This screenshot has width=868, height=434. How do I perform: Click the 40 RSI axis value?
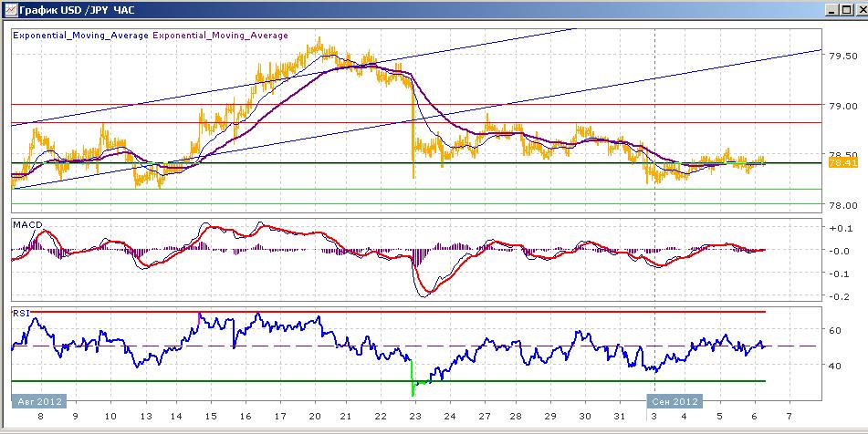[835, 366]
